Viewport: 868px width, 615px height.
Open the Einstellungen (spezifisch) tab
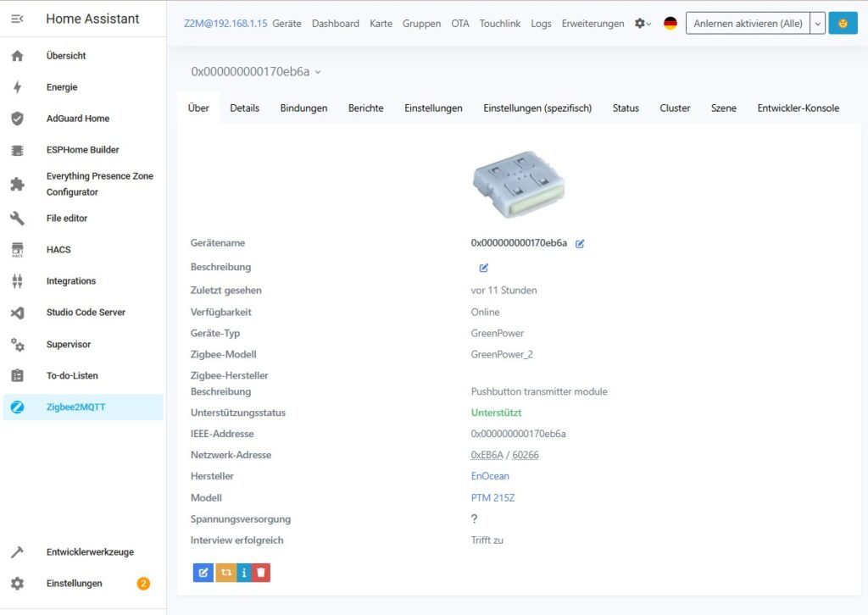tap(537, 108)
